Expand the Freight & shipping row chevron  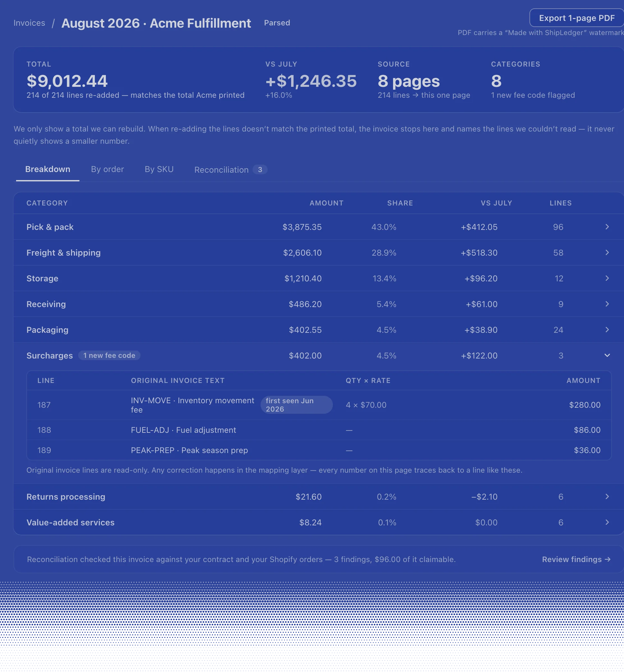pyautogui.click(x=607, y=252)
